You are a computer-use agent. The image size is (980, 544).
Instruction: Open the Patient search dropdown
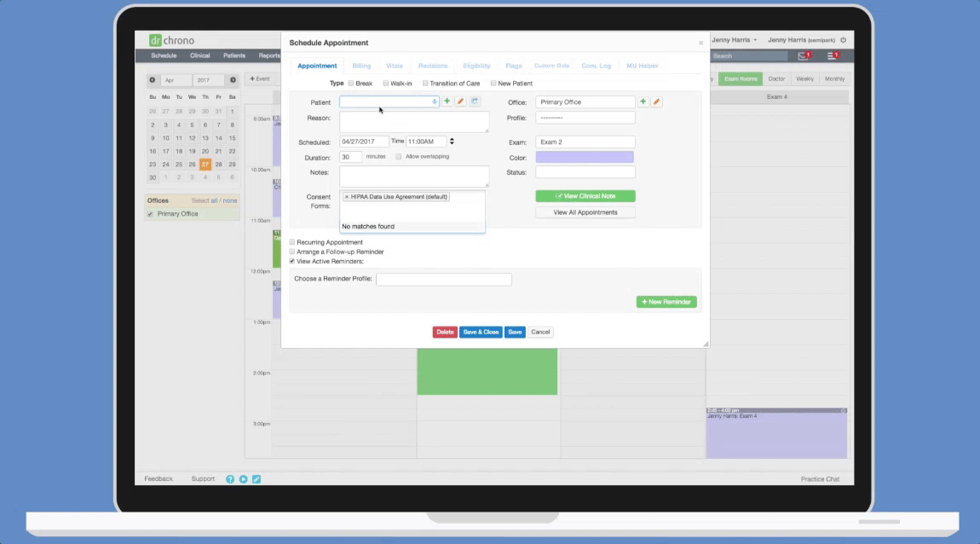tap(389, 101)
